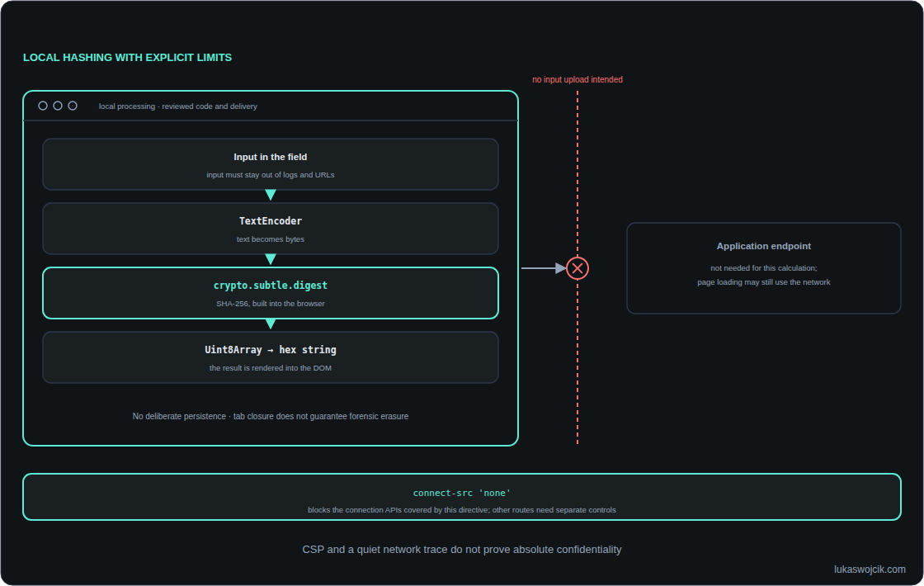Click the connect-src 'none' directive text
The width and height of the screenshot is (924, 586).
pos(462,493)
